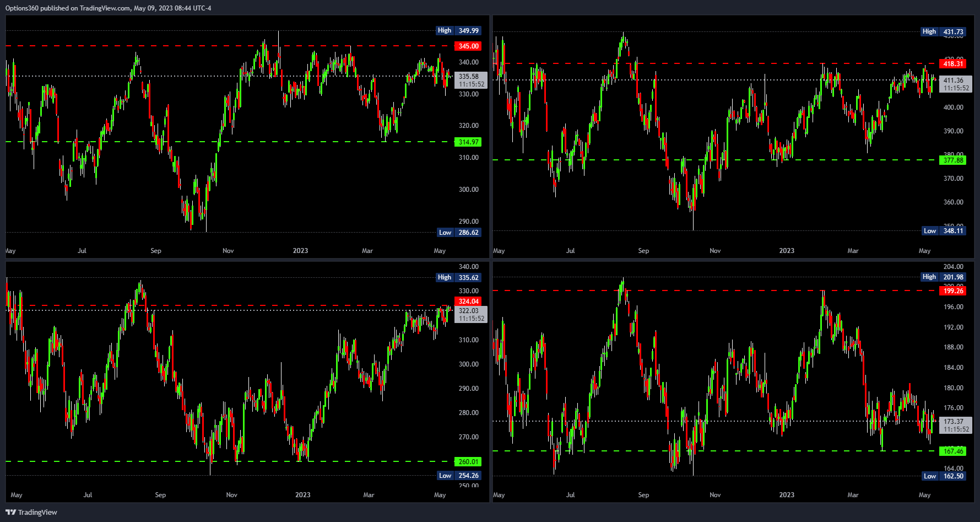
Task: Select the High 335.62 price label
Action: (x=459, y=278)
